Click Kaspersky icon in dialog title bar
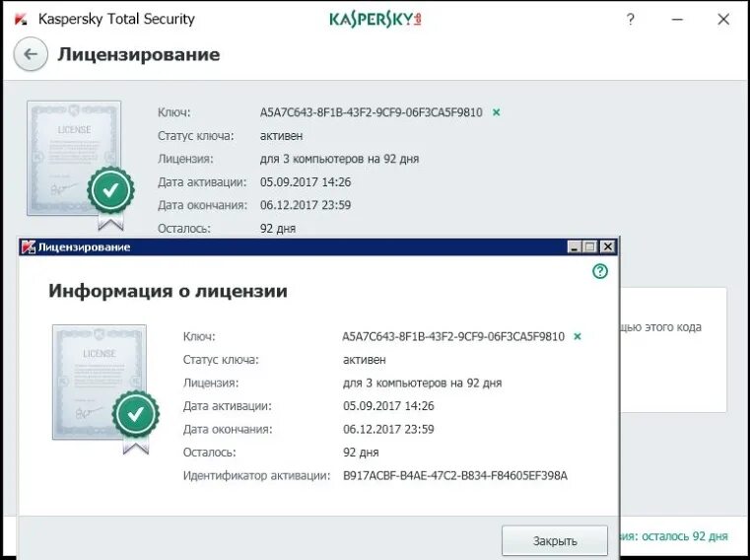 tap(29, 247)
